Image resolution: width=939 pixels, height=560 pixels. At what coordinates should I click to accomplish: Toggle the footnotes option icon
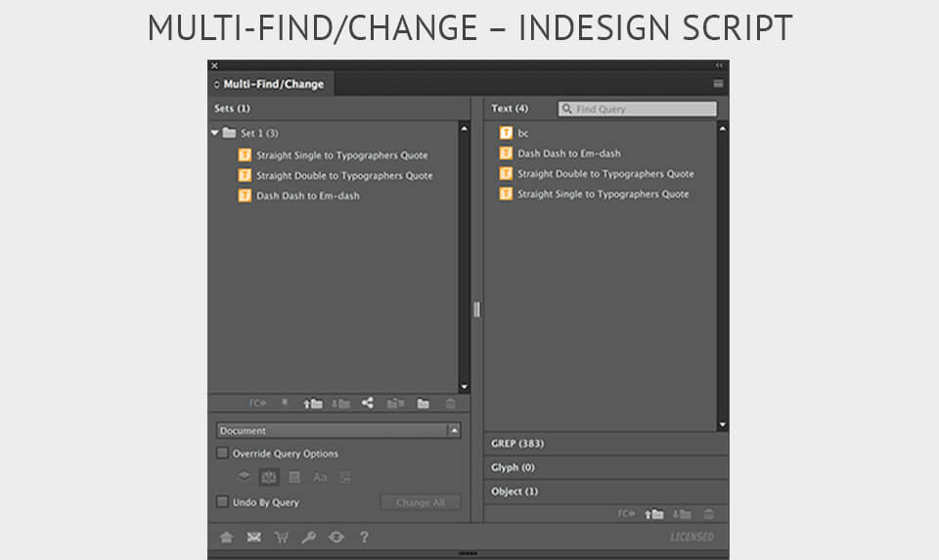(x=345, y=477)
